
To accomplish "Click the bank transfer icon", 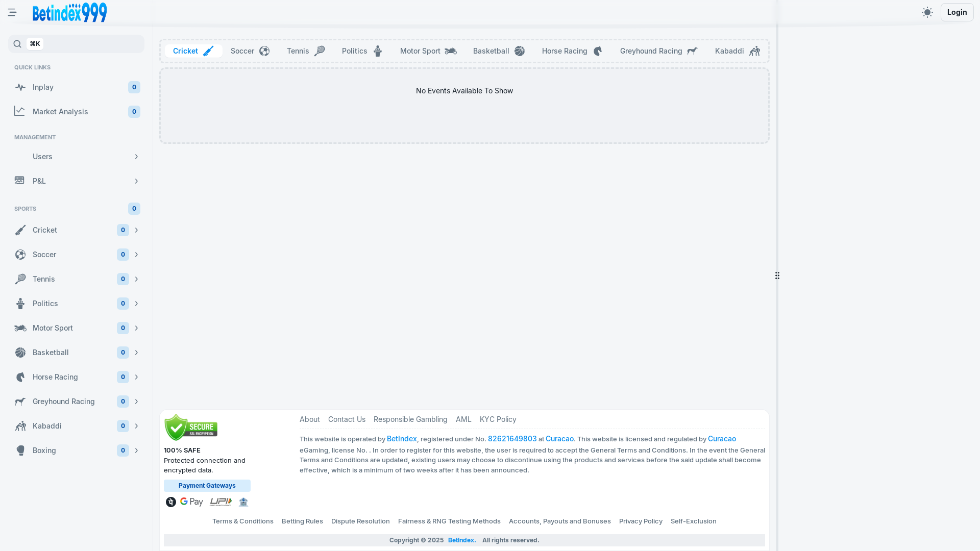I will pyautogui.click(x=243, y=502).
